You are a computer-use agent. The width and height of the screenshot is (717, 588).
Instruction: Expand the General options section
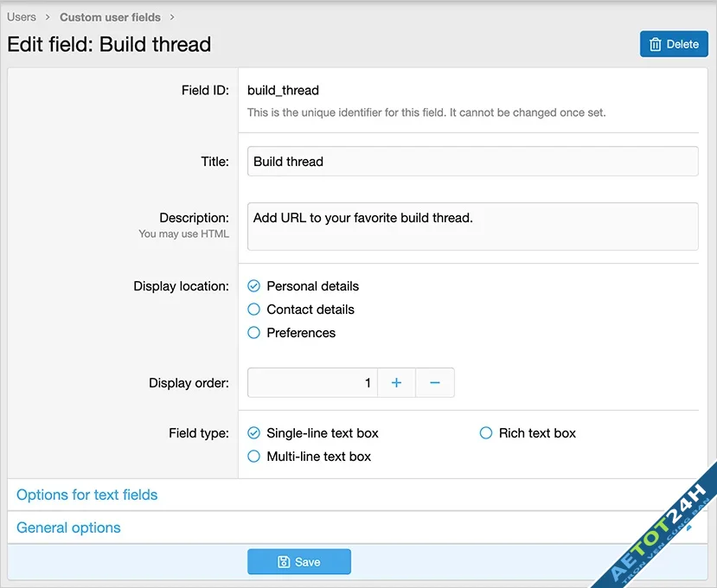[69, 528]
